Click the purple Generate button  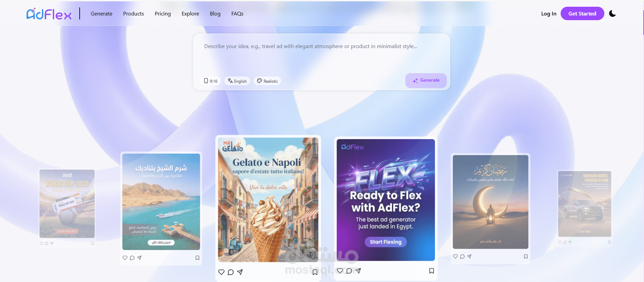(426, 81)
